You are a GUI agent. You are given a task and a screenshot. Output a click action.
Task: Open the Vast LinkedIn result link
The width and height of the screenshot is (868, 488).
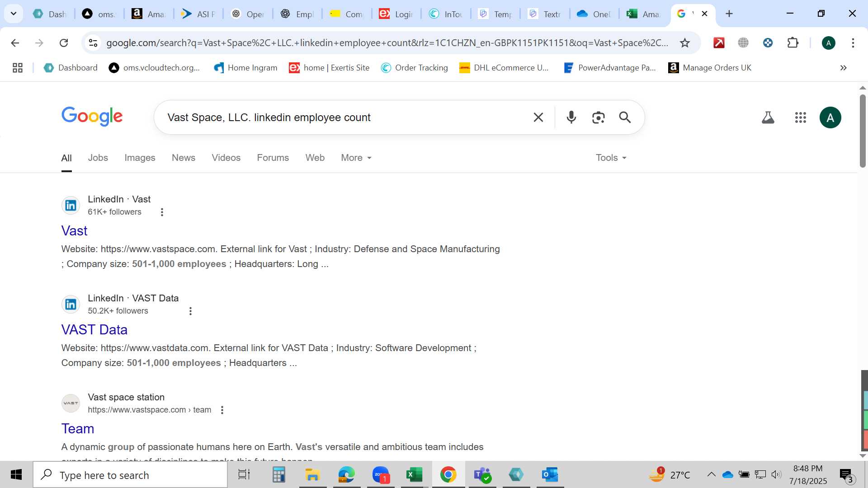(74, 231)
